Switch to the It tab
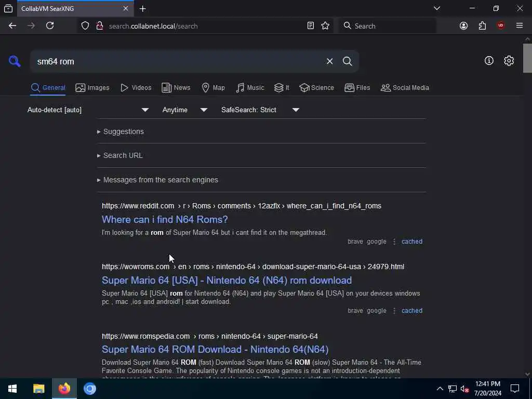 pyautogui.click(x=282, y=88)
